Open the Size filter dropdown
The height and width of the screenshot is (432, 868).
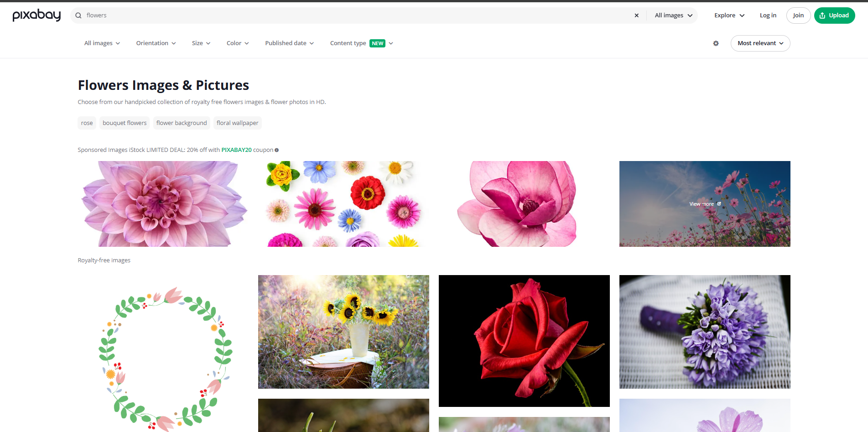pos(201,43)
